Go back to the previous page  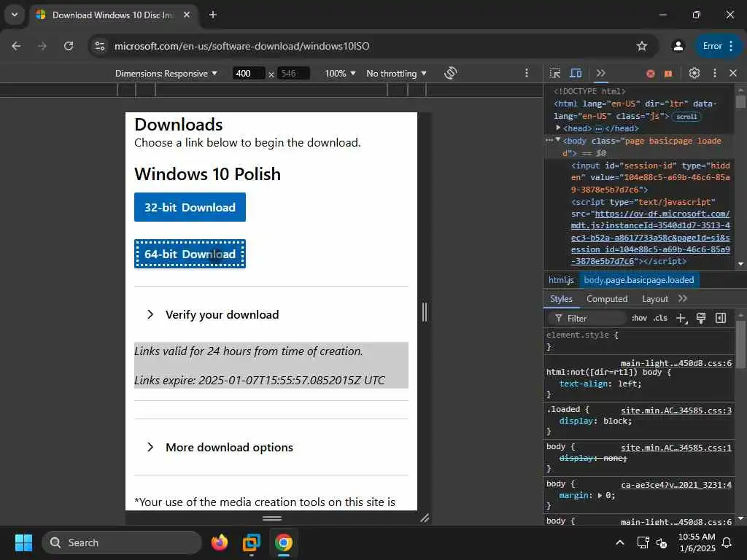tap(16, 46)
